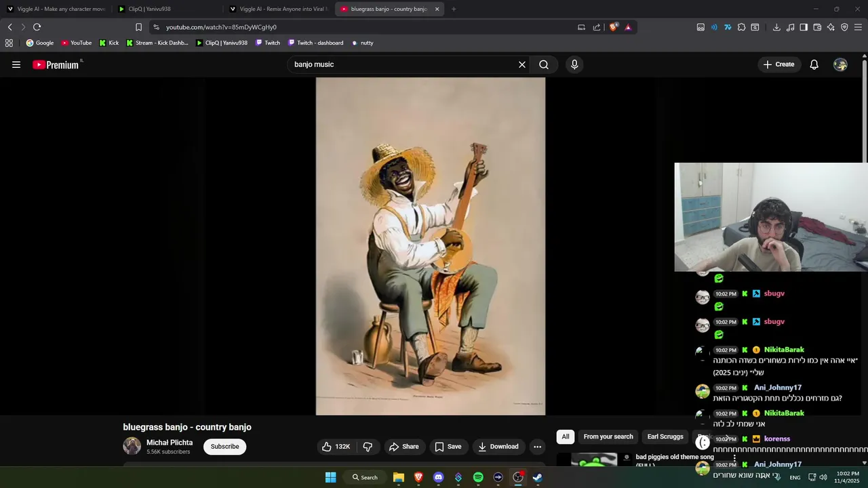
Task: Open the Create menu
Action: [x=778, y=64]
